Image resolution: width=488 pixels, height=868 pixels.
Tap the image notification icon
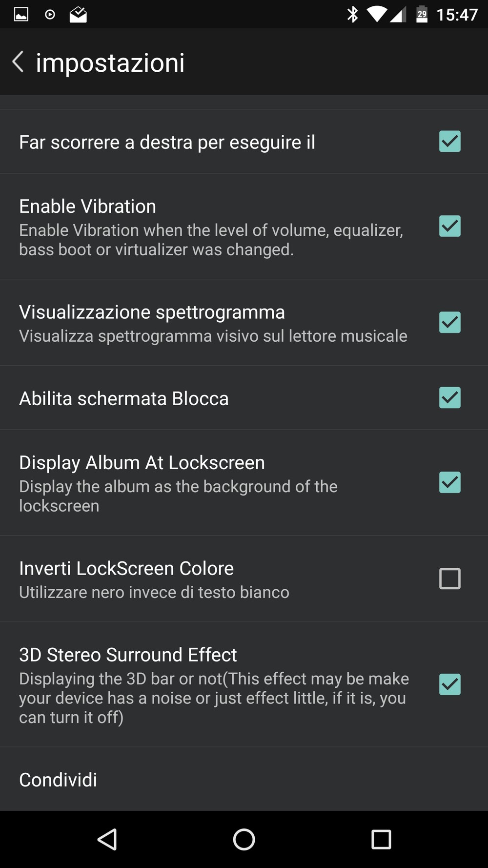pyautogui.click(x=21, y=15)
